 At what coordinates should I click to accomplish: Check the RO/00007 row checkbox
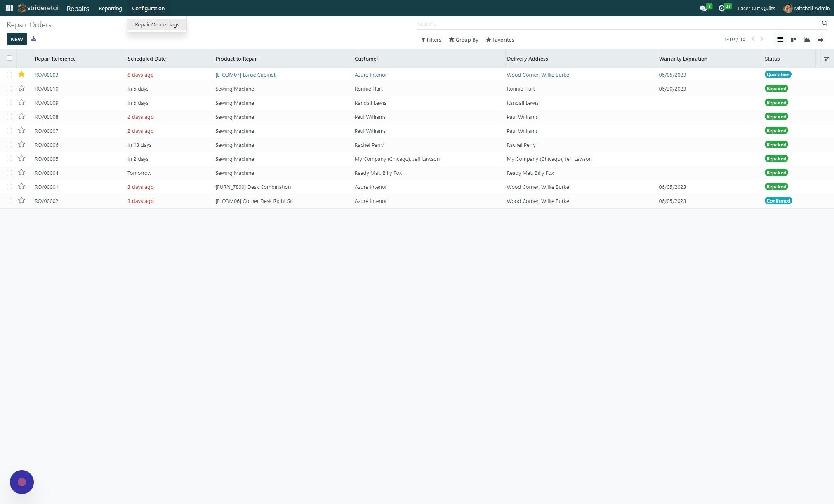click(9, 131)
